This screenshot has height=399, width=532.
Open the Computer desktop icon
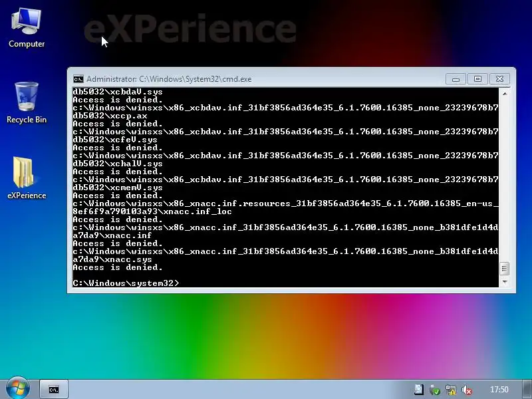(27, 28)
